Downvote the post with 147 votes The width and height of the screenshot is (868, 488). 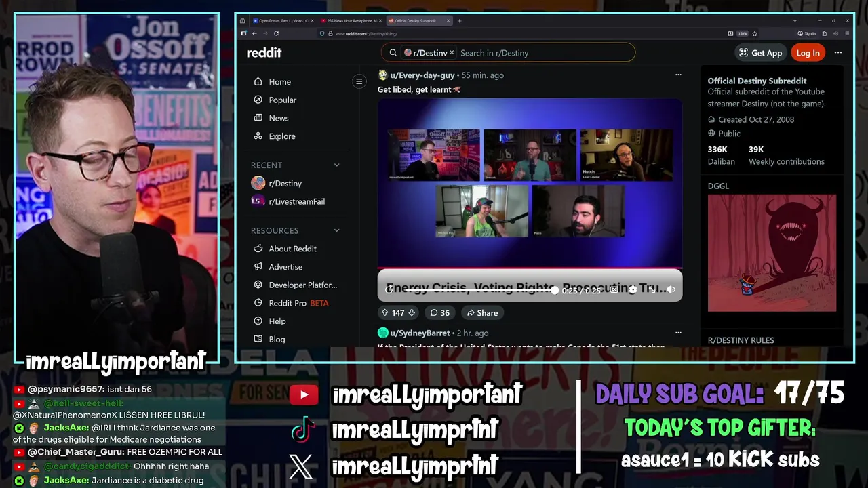(x=411, y=312)
